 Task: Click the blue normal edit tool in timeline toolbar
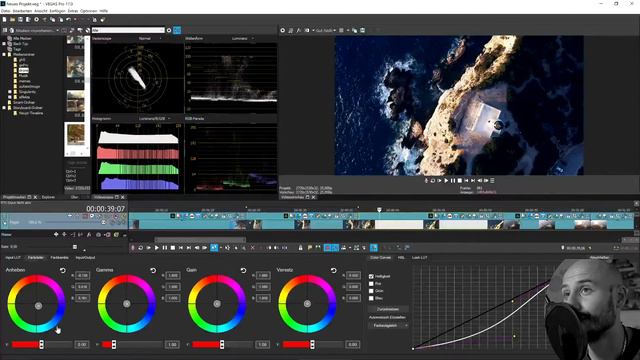coord(214,248)
